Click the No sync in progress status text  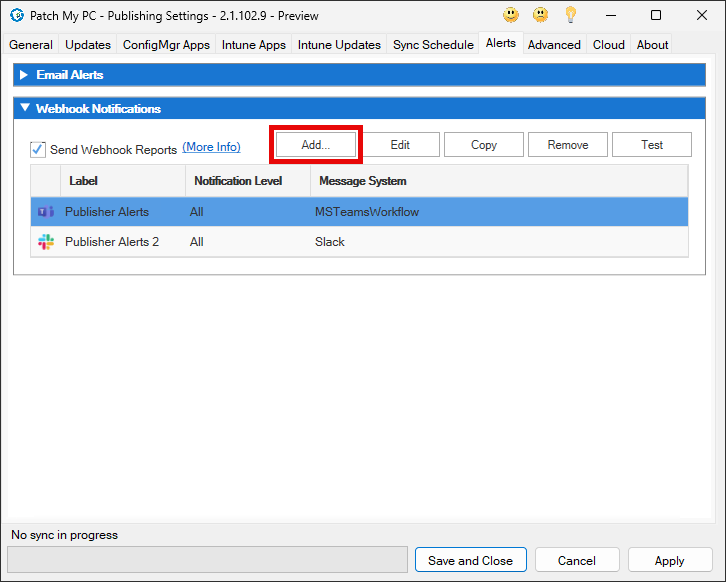[64, 535]
